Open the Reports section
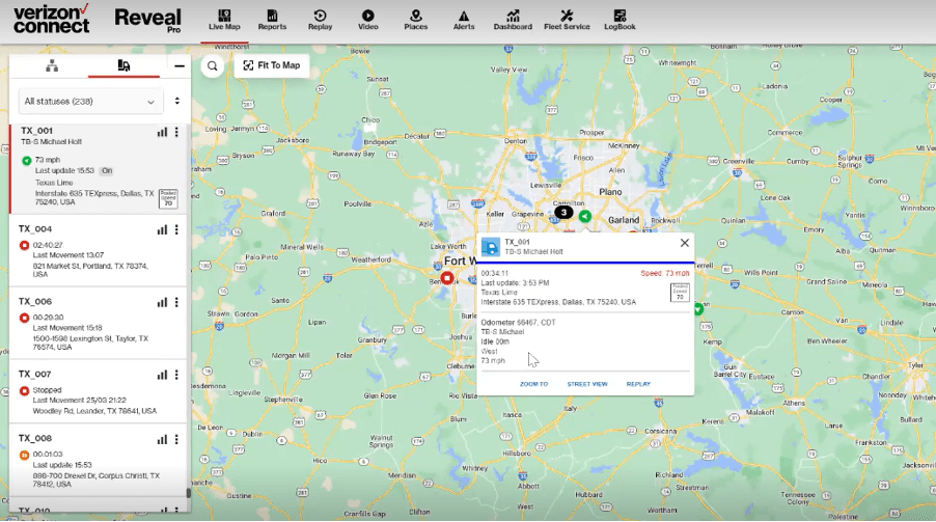This screenshot has height=522, width=936. point(272,20)
